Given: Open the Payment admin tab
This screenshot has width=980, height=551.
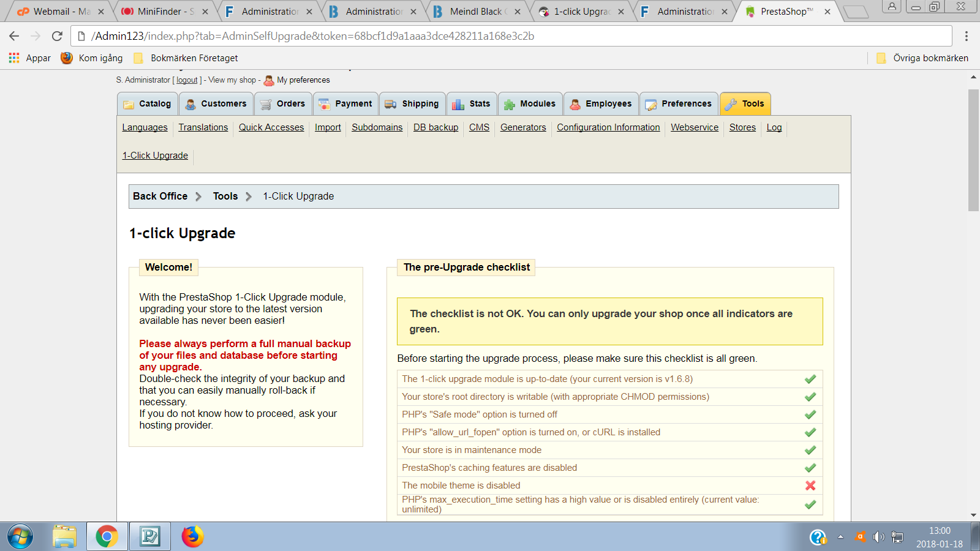Looking at the screenshot, I should coord(346,104).
